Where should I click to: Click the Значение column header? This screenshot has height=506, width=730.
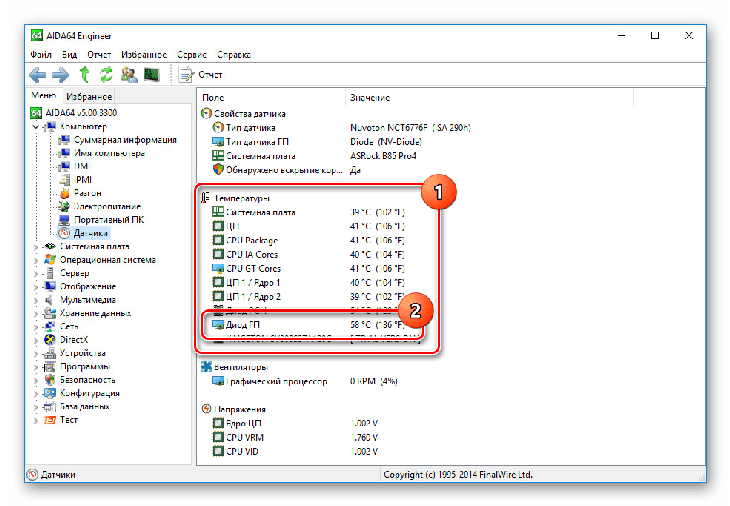pos(489,98)
